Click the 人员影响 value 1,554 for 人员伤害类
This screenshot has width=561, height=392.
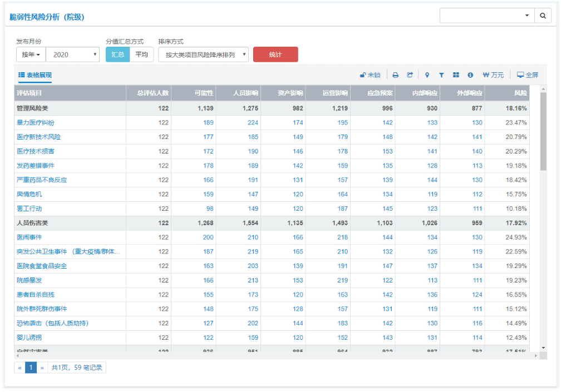coord(250,223)
